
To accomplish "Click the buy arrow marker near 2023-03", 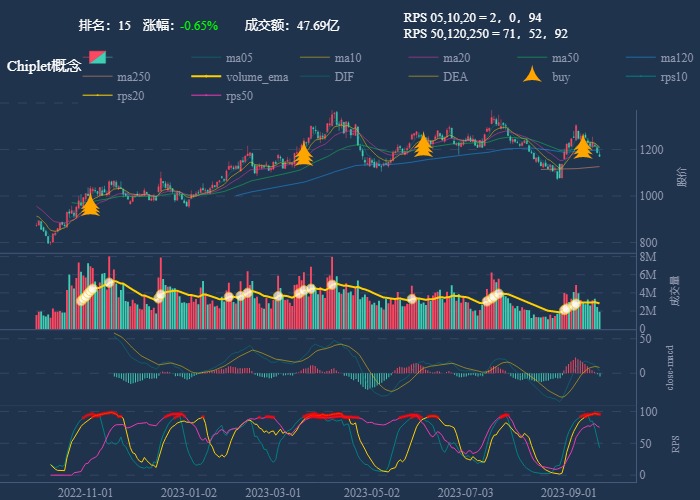I will tap(304, 154).
